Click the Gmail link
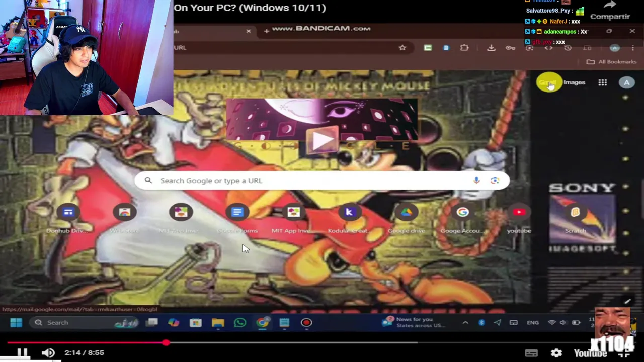The height and width of the screenshot is (362, 644). coord(547,82)
